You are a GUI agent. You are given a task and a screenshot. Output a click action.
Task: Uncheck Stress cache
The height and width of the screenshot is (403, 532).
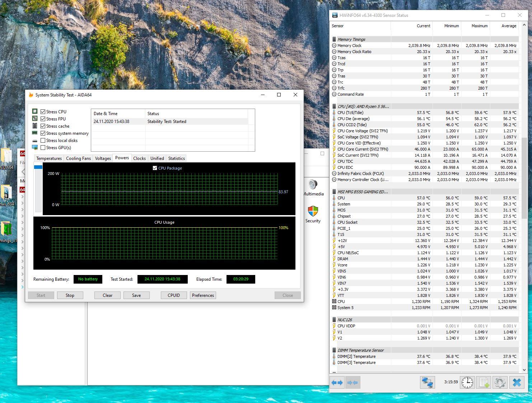coord(43,126)
